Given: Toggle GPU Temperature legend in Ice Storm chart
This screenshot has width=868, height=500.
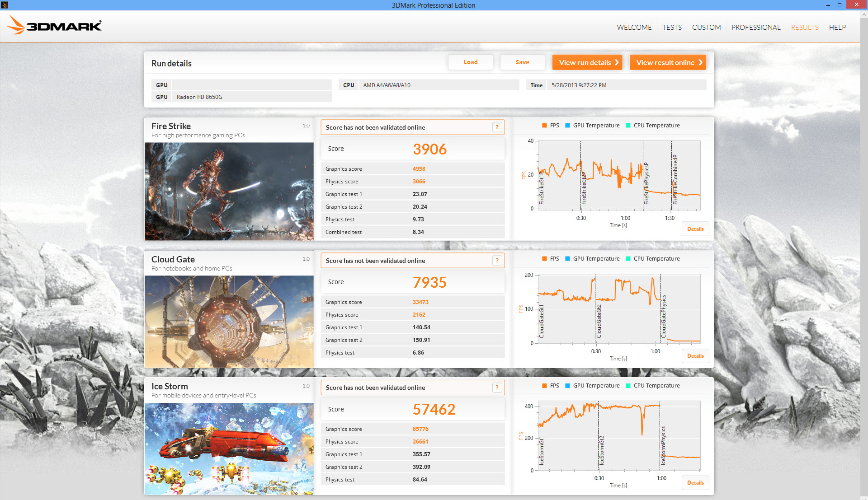Looking at the screenshot, I should point(592,386).
